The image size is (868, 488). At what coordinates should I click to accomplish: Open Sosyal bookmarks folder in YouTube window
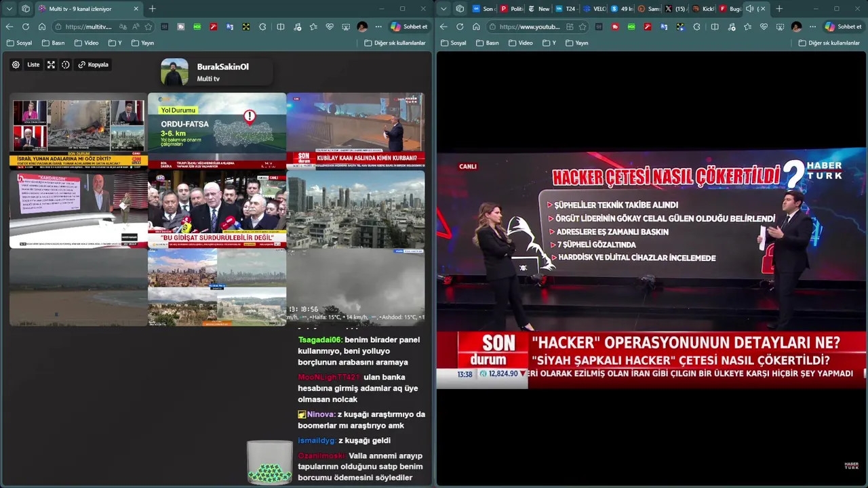[453, 43]
